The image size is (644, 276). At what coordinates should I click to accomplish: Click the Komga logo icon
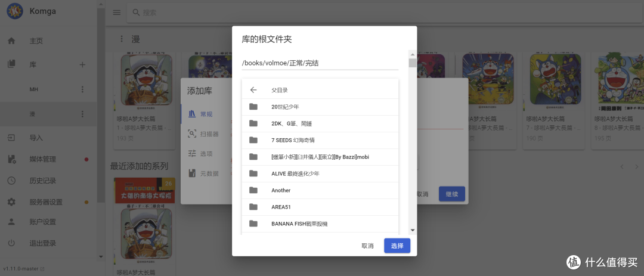click(x=14, y=11)
